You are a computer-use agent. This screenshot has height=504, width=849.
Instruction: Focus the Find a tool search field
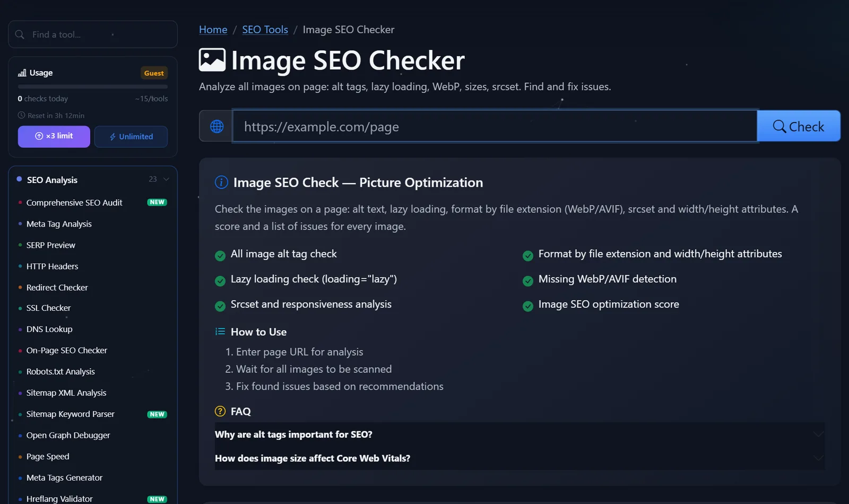93,34
